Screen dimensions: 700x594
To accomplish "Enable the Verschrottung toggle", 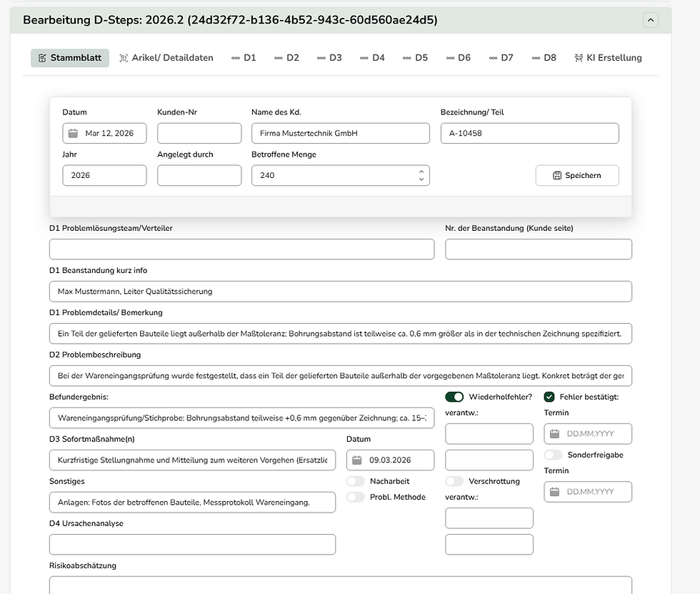I will [x=454, y=482].
